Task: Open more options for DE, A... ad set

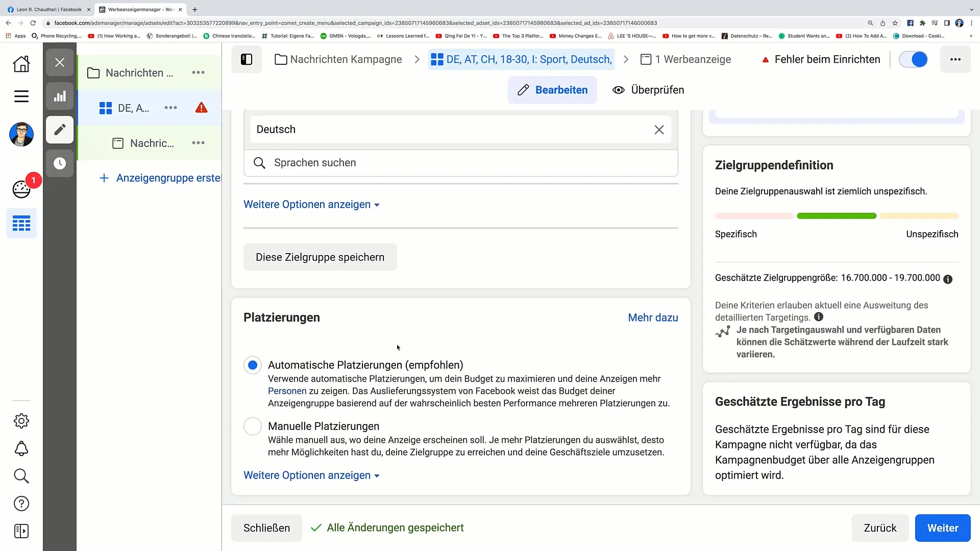Action: 170,108
